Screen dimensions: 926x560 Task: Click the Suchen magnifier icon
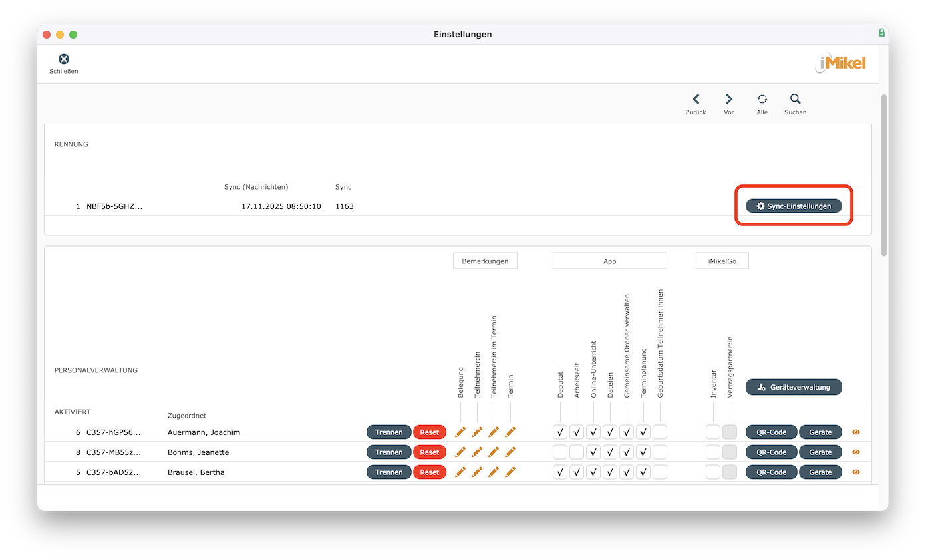pos(795,100)
